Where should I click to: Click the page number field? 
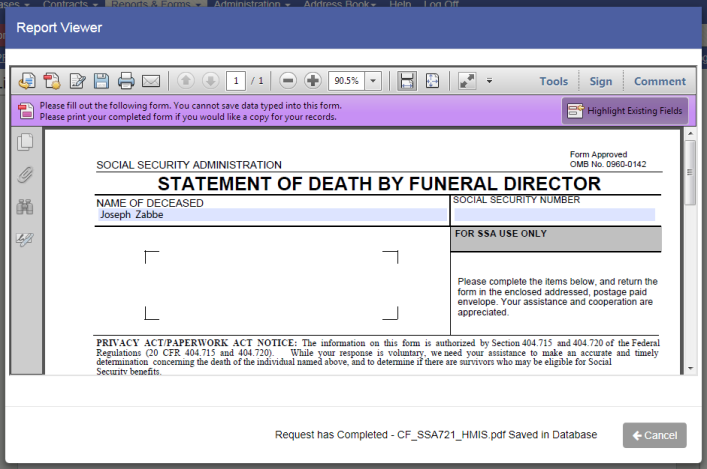pyautogui.click(x=236, y=81)
